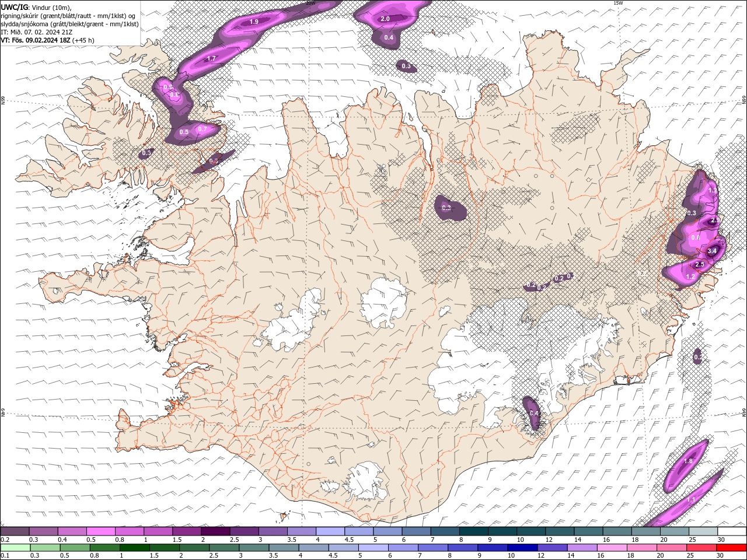Click the 0.4 value near the southeast glacier

533,413
